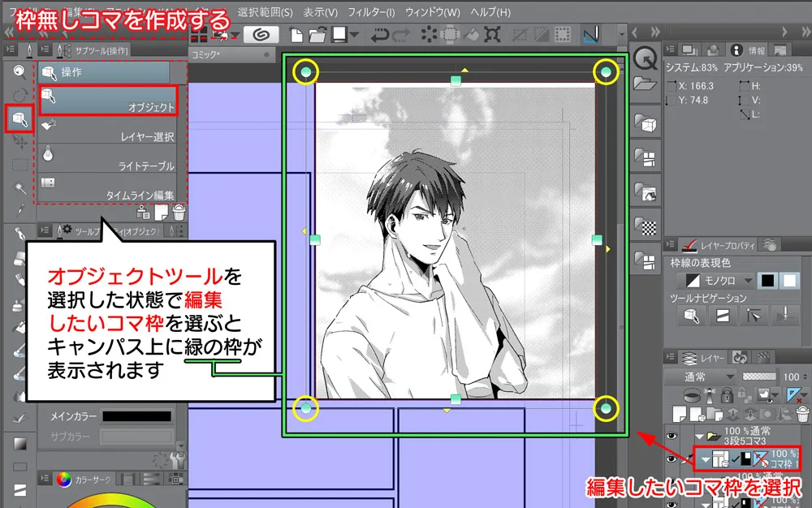812x508 pixels.
Task: Switch to the 情報 panel tab
Action: click(x=747, y=50)
